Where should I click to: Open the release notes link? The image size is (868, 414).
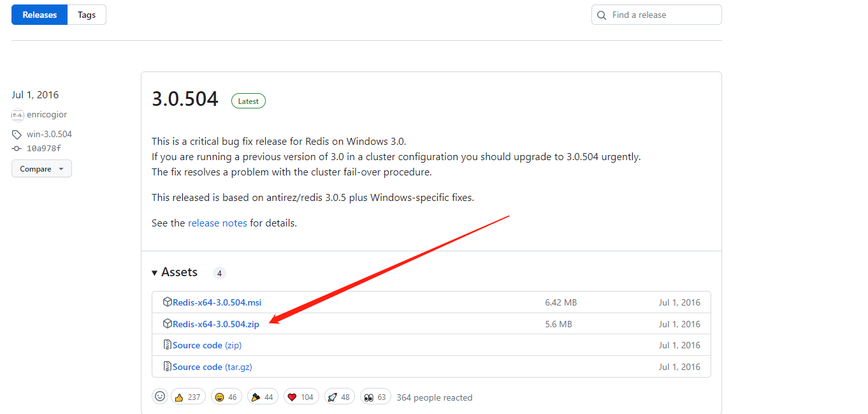point(217,223)
